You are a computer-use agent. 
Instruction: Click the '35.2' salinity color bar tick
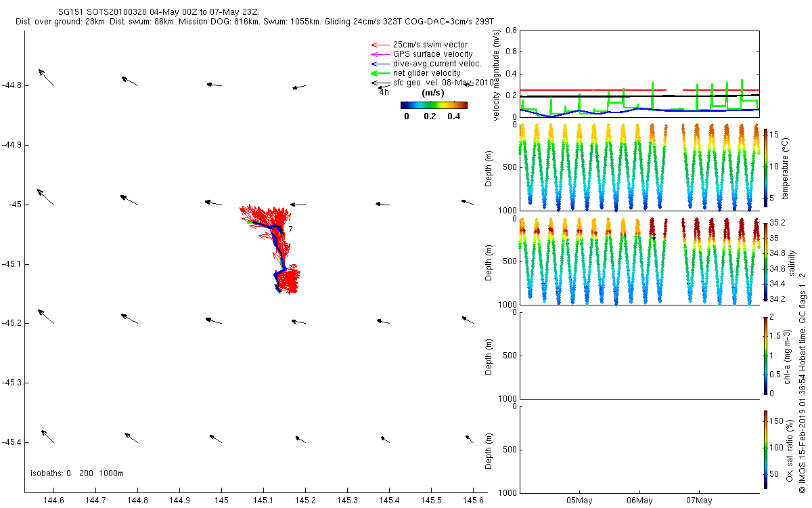(777, 223)
